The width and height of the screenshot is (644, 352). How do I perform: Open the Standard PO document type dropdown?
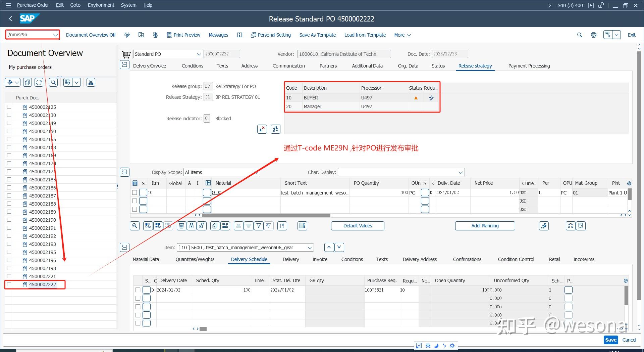click(199, 54)
